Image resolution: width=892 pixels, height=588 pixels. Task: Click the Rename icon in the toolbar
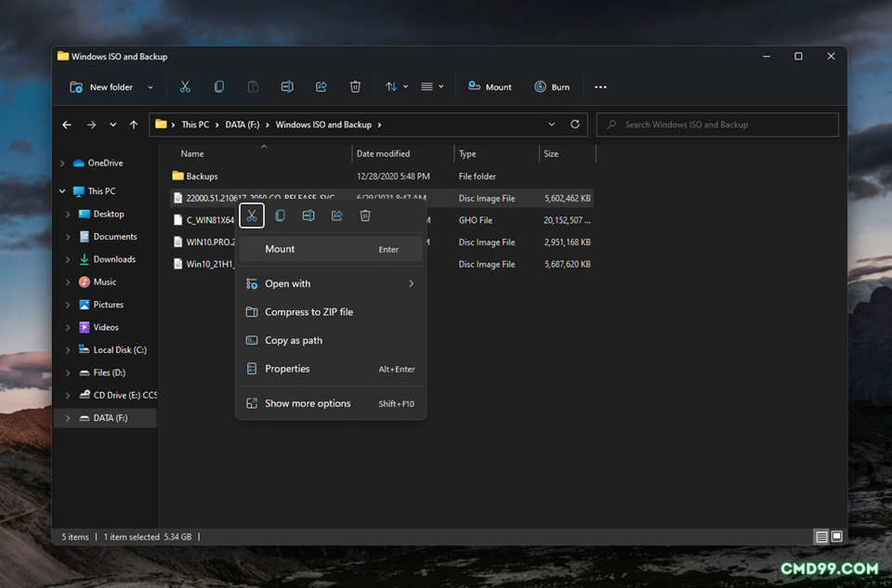287,87
